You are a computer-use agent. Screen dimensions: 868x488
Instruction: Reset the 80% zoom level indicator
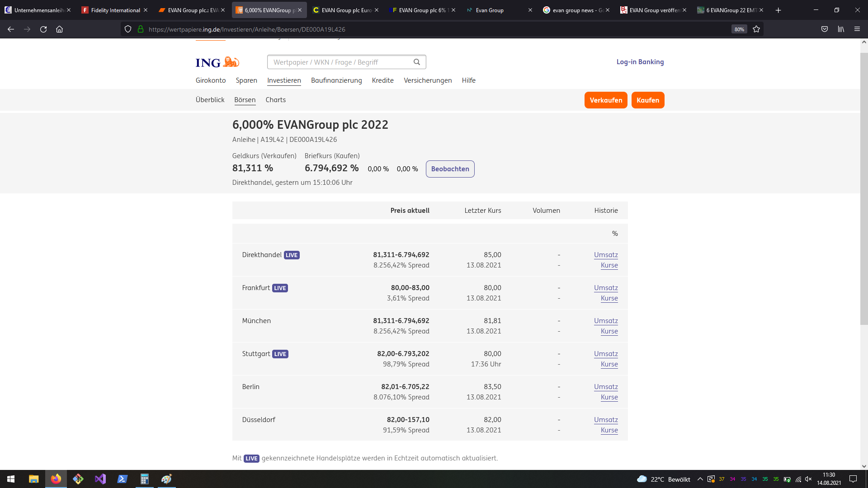tap(739, 29)
